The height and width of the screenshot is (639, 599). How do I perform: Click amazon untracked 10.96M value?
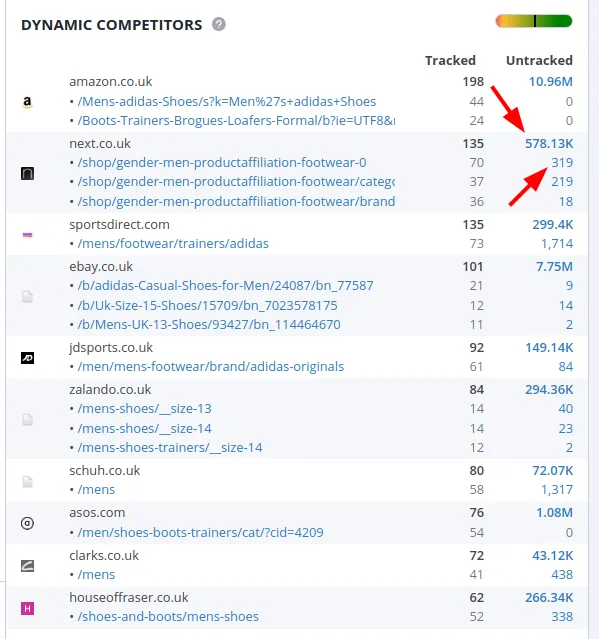(x=551, y=82)
